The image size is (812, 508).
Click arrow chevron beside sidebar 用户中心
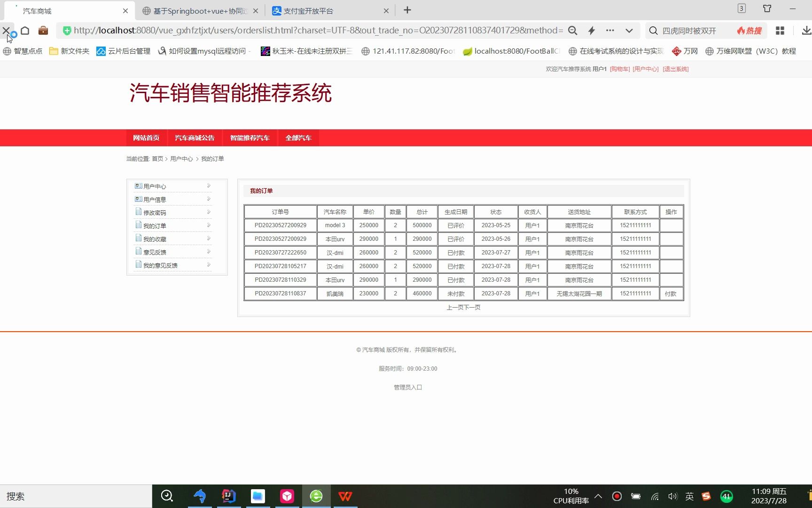(209, 186)
